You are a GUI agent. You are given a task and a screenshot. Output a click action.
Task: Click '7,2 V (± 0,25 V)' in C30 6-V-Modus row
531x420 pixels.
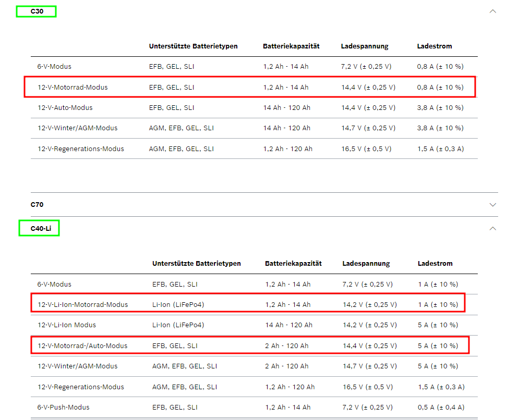(366, 66)
